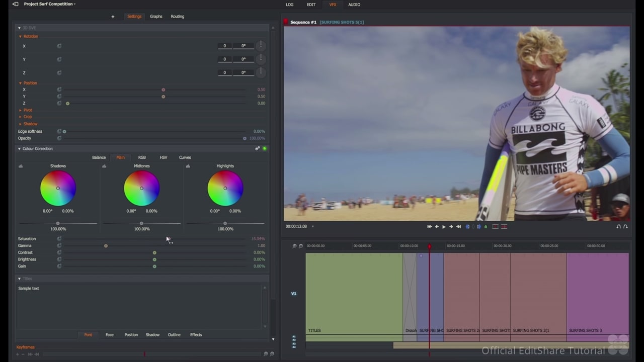Image resolution: width=644 pixels, height=362 pixels.
Task: Toggle keyframing for Saturation
Action: coord(59,239)
